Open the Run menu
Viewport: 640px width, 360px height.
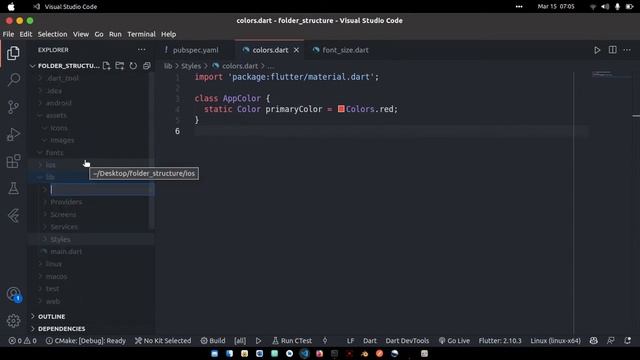click(x=115, y=34)
